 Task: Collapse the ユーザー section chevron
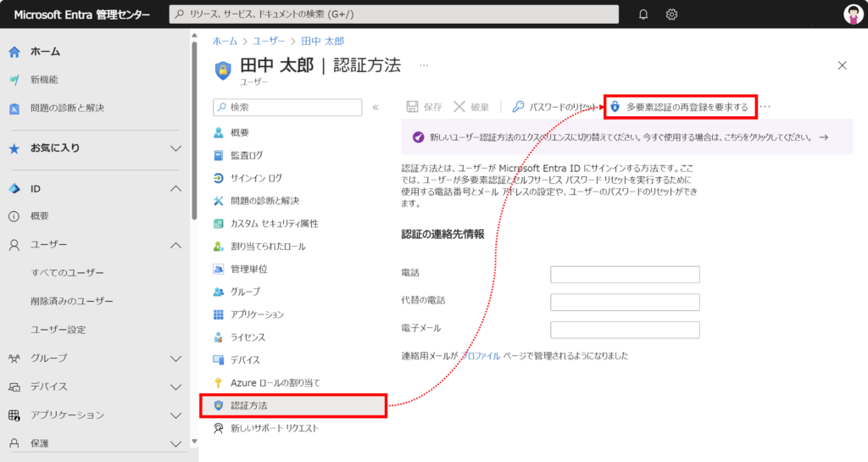pyautogui.click(x=175, y=245)
